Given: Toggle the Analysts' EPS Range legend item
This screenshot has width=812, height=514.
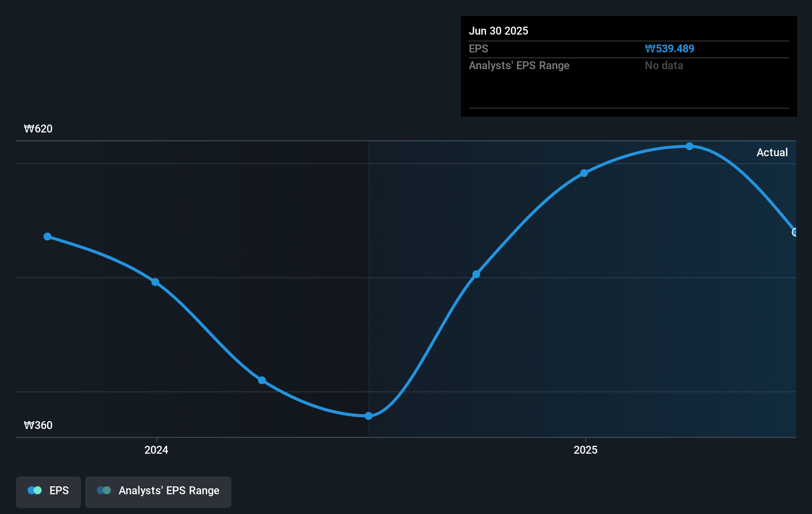Looking at the screenshot, I should (x=158, y=491).
